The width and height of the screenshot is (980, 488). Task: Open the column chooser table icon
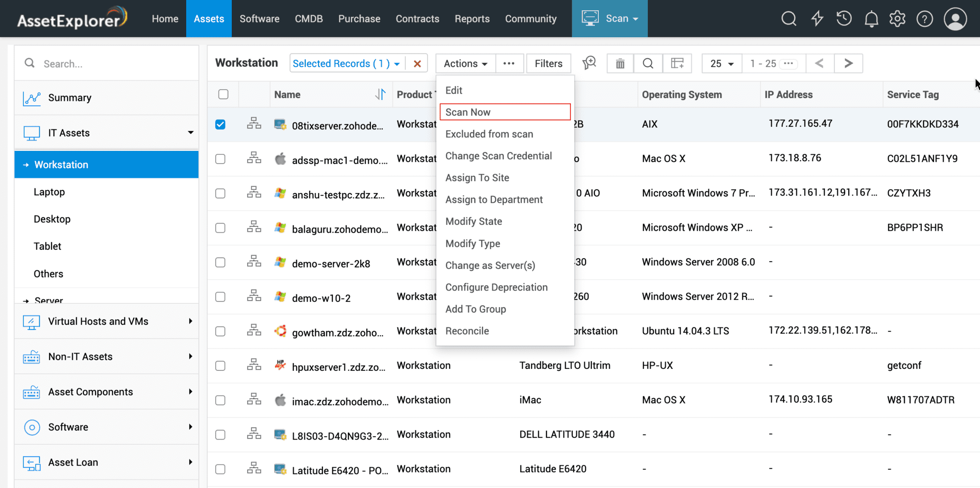tap(677, 64)
